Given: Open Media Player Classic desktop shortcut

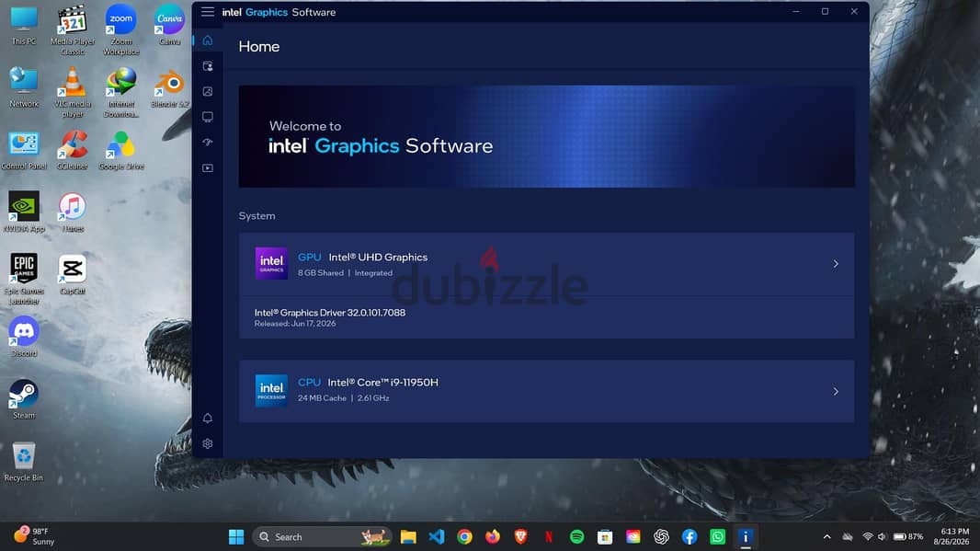Looking at the screenshot, I should [73, 30].
